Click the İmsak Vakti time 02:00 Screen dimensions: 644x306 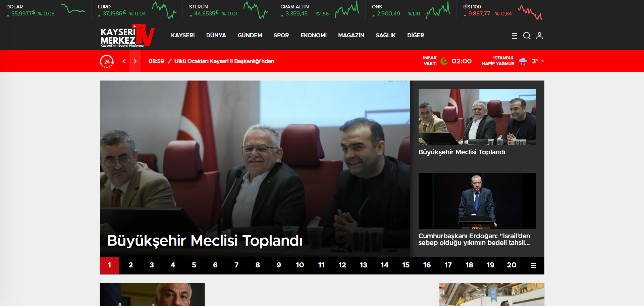pos(462,61)
